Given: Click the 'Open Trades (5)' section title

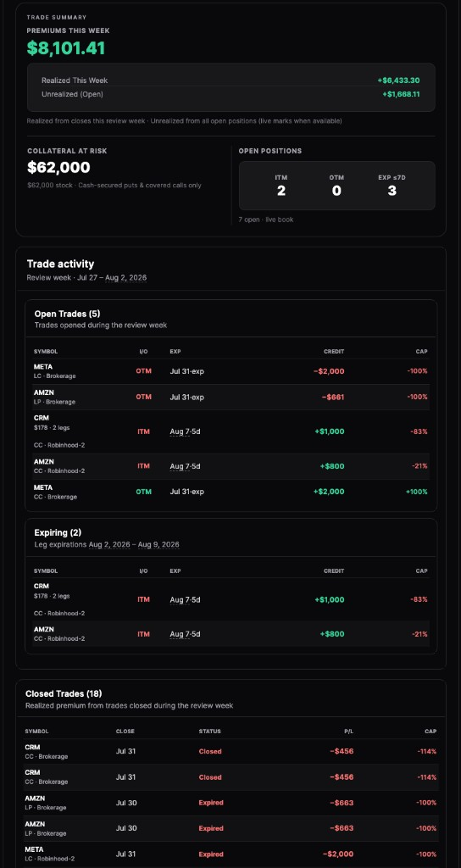Looking at the screenshot, I should [67, 314].
